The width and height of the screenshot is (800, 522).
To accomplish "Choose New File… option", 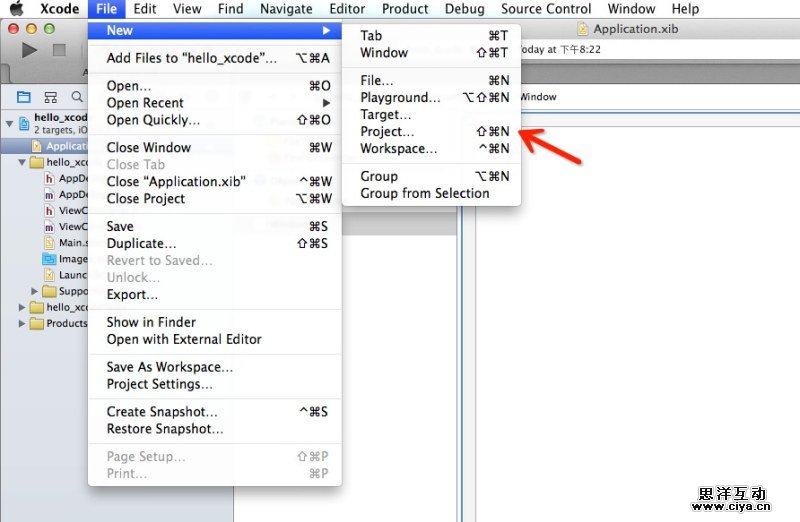I will (x=431, y=80).
